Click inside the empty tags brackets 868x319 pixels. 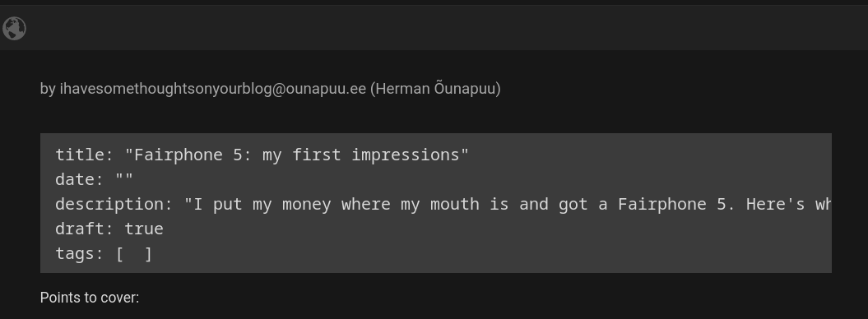(134, 254)
